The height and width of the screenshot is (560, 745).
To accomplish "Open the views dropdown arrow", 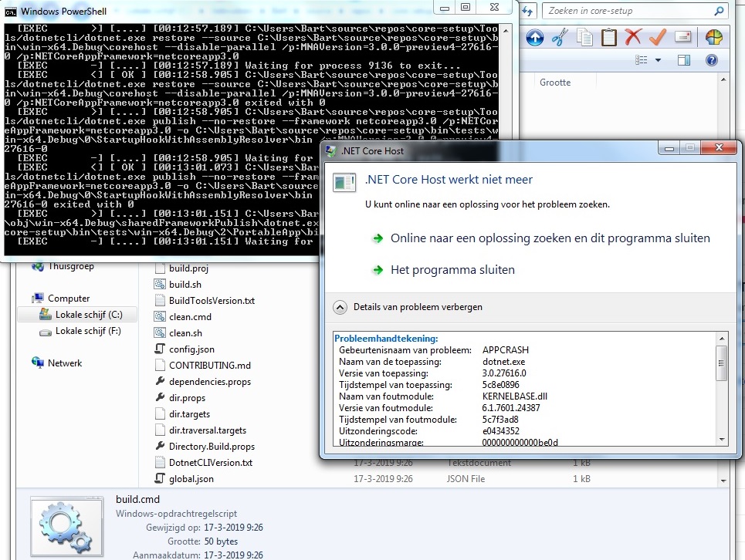I will tap(658, 60).
